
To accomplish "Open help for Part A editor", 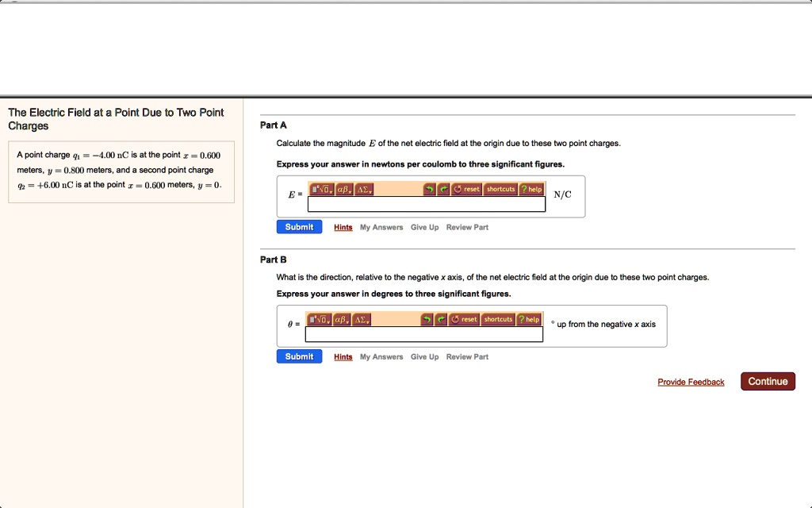I will coord(531,189).
